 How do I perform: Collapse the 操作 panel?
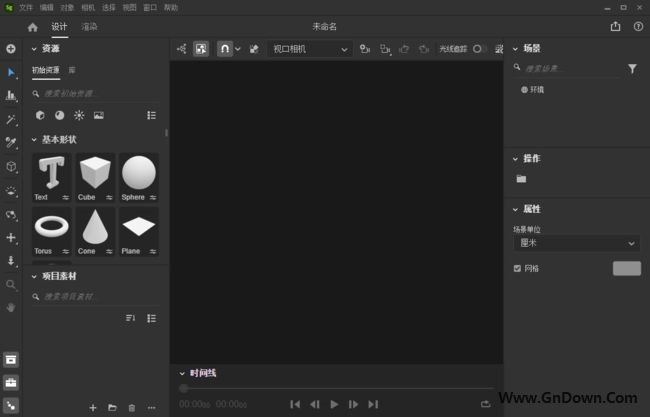(515, 159)
